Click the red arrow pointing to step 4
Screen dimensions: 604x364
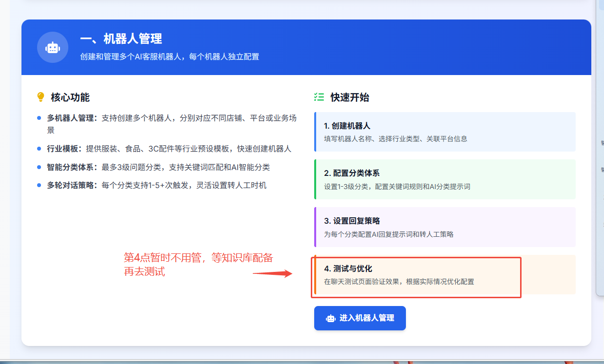272,273
